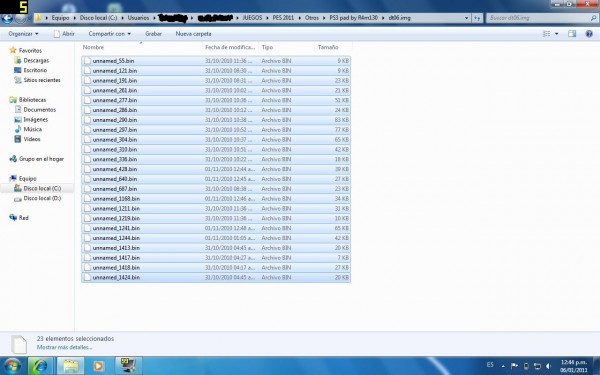The image size is (600, 375).
Task: Toggle the preview pane icon
Action: 572,34
